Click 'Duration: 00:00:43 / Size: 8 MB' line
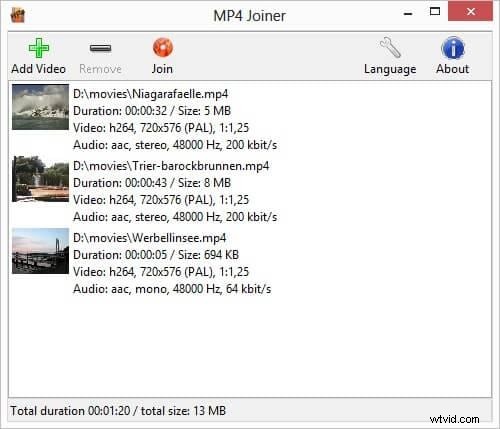This screenshot has height=429, width=500. coord(152,183)
